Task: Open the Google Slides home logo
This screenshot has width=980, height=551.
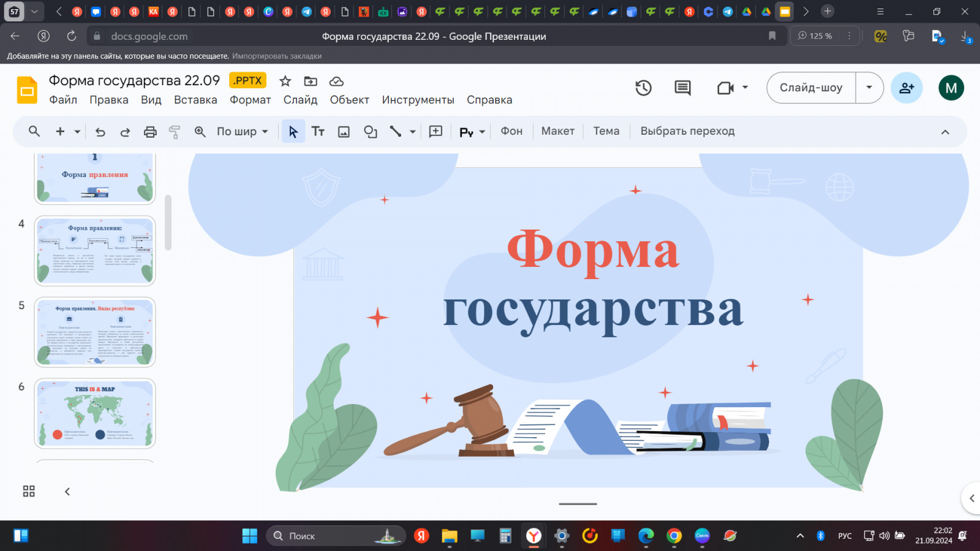Action: (27, 90)
